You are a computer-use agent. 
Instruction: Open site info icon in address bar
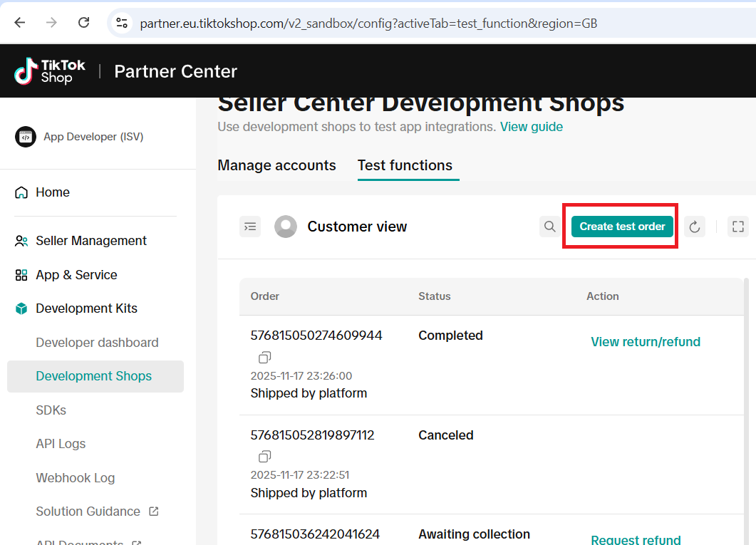click(x=122, y=23)
